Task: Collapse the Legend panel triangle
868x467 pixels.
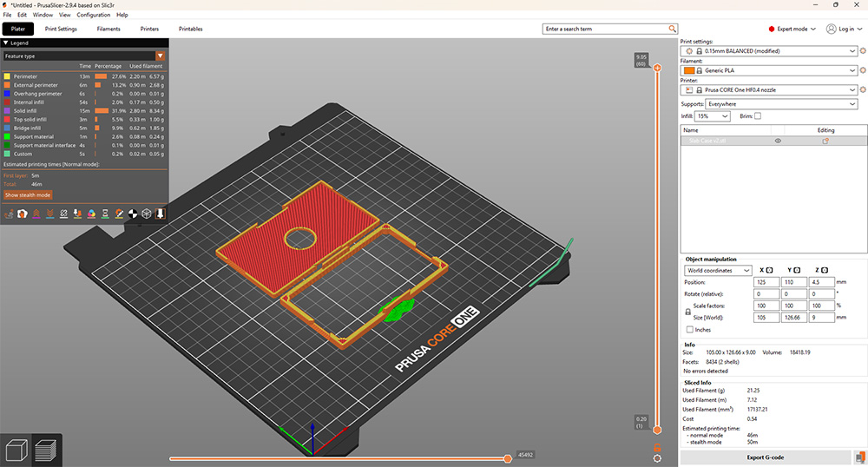Action: 6,43
